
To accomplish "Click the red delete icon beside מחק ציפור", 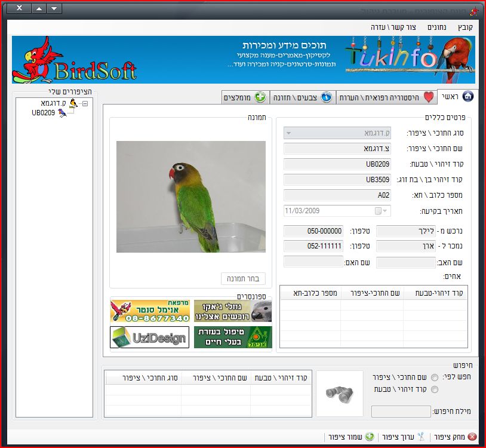I will 472,437.
